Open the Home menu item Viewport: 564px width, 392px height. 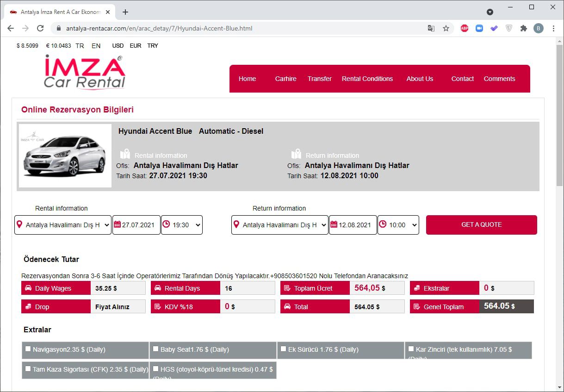[247, 79]
